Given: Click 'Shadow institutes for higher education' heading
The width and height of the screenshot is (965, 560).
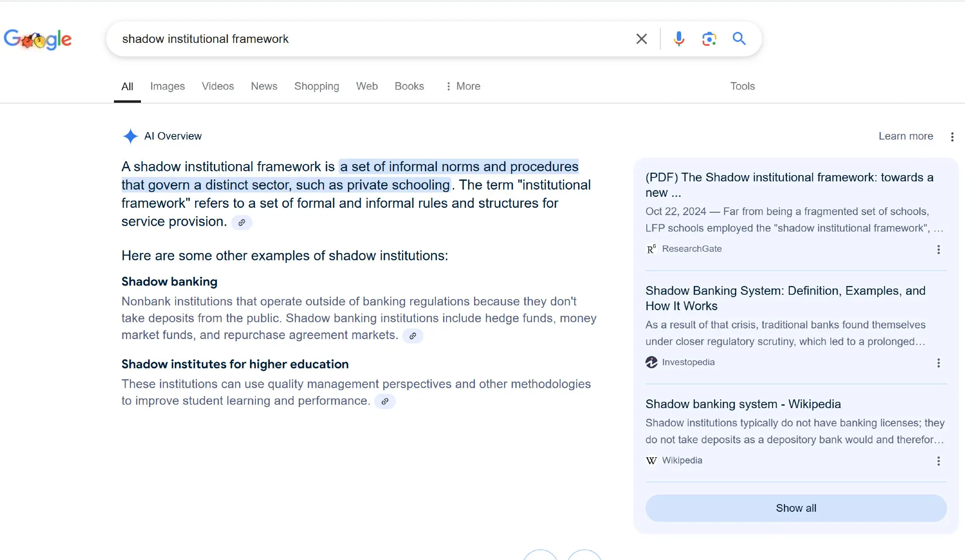Looking at the screenshot, I should [235, 364].
